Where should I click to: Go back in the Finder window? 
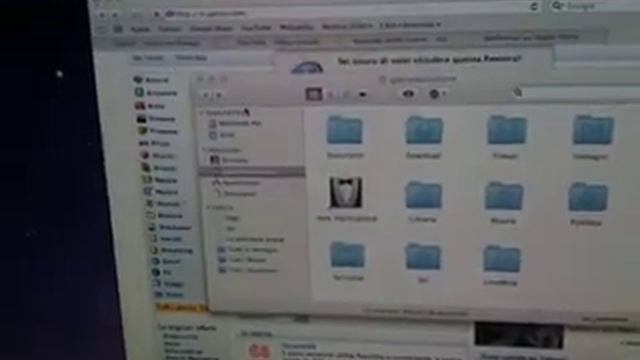pos(206,96)
